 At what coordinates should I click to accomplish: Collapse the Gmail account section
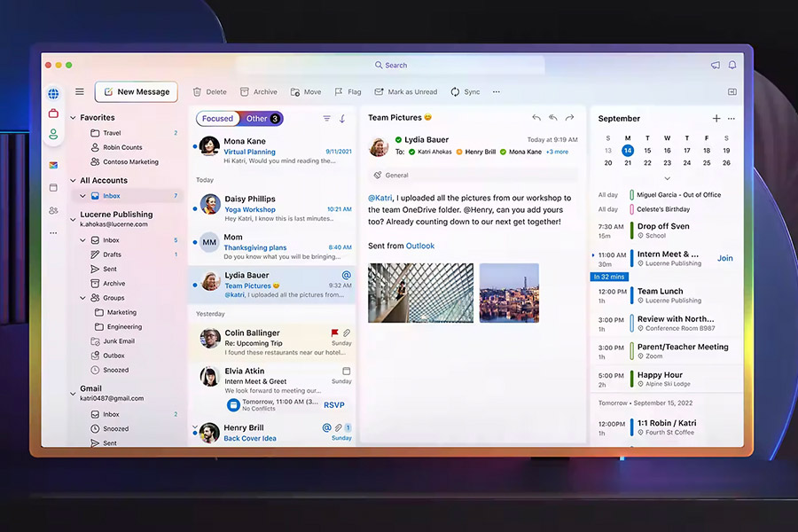pos(73,394)
